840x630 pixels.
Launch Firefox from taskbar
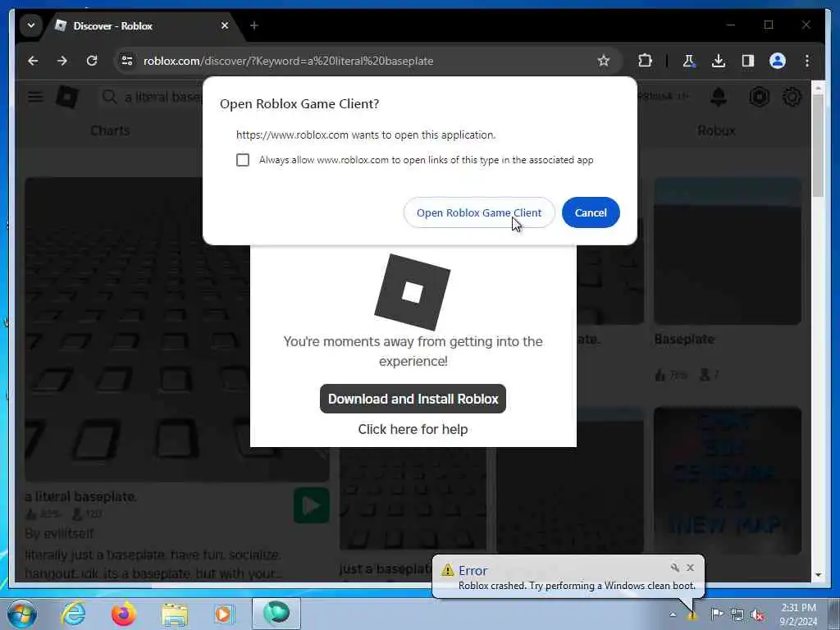pos(124,614)
